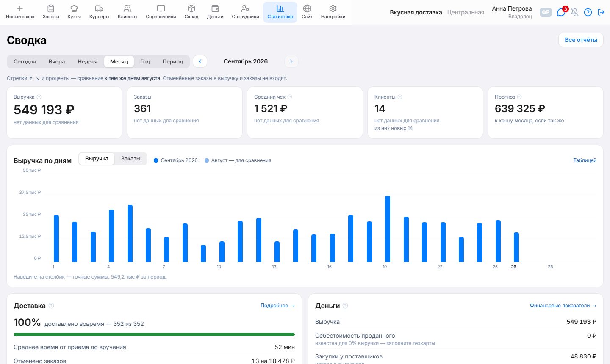The width and height of the screenshot is (610, 364).
Task: Go to the Кухня section
Action: pyautogui.click(x=74, y=12)
